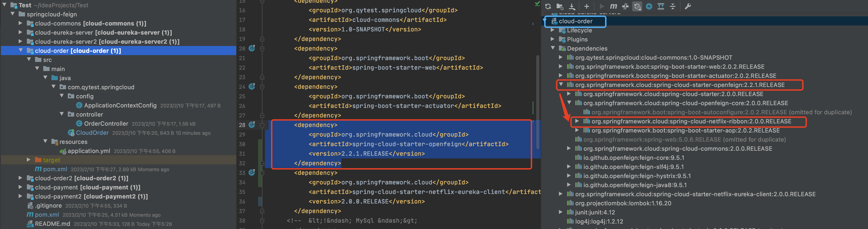This screenshot has height=229, width=868.
Task: Run the Maven build play icon
Action: coord(602,6)
